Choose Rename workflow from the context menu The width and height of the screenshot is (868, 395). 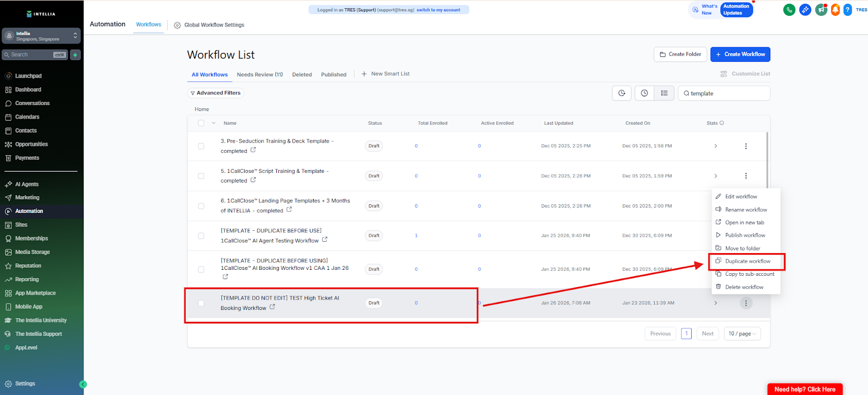[x=746, y=210]
